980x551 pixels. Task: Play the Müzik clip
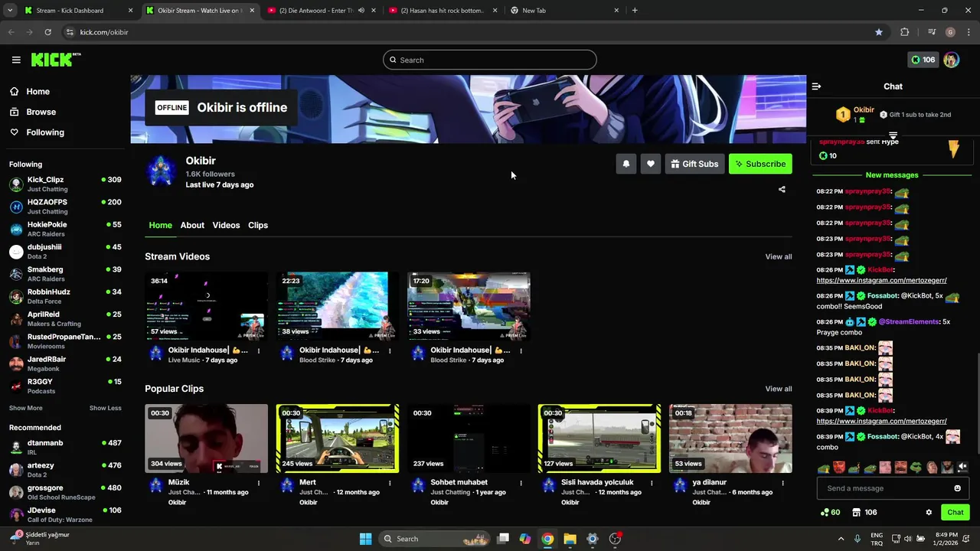click(207, 439)
